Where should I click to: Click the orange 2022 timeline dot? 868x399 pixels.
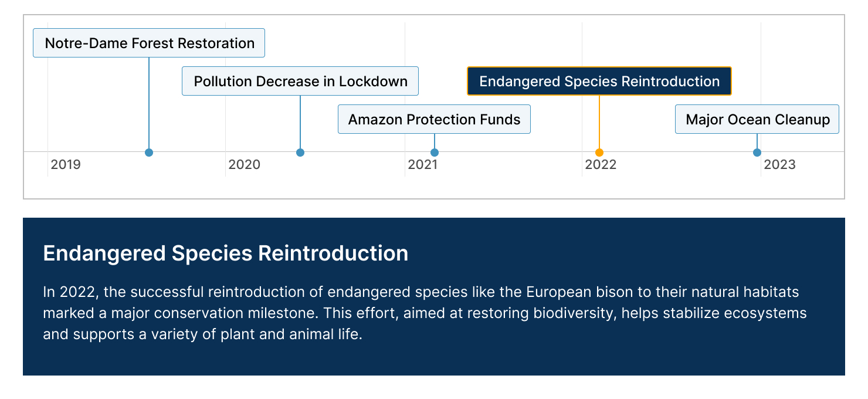pos(599,153)
